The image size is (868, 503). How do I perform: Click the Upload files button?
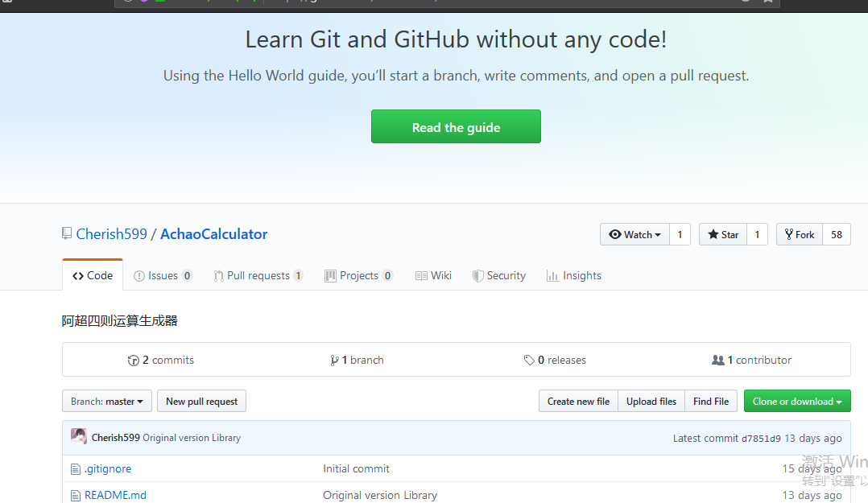pos(651,401)
